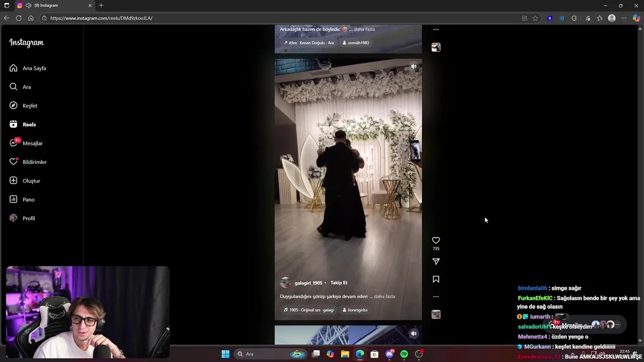This screenshot has width=644, height=362.
Task: Open Bildirimler notifications
Action: (28, 162)
